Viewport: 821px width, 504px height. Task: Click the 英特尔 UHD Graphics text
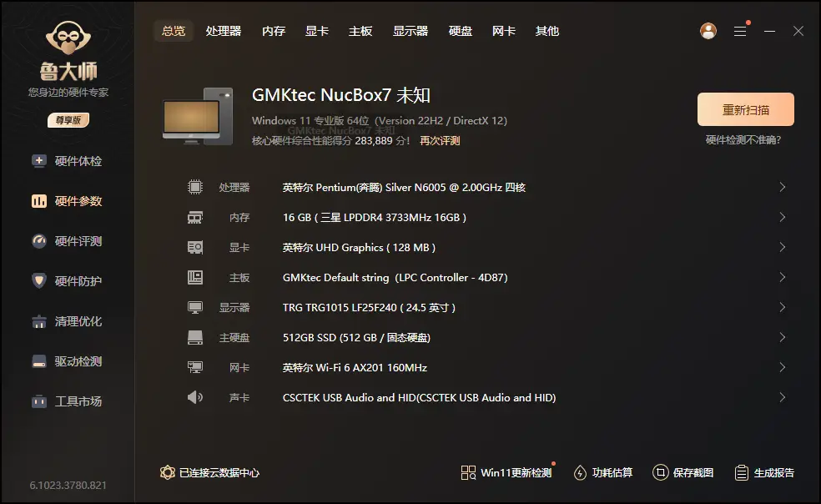(x=359, y=247)
